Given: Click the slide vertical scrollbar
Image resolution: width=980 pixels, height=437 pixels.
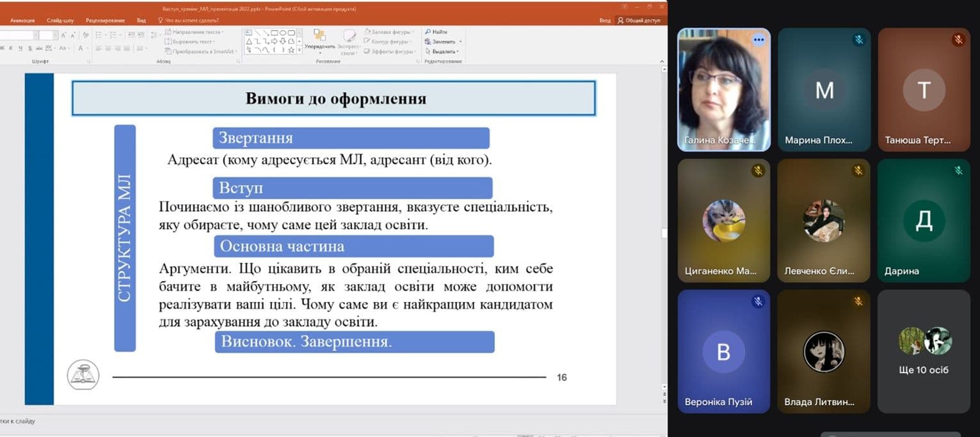Looking at the screenshot, I should click(663, 234).
